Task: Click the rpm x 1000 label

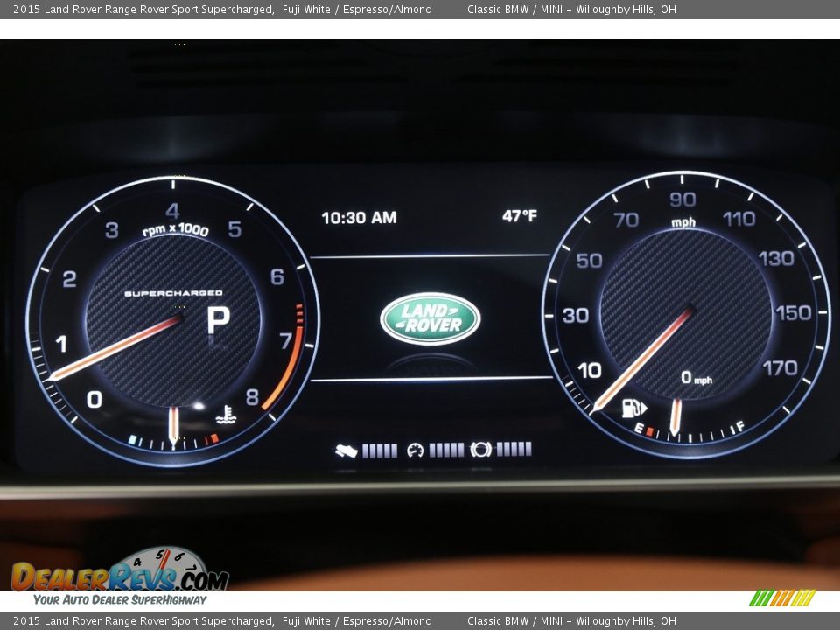Action: pos(175,230)
